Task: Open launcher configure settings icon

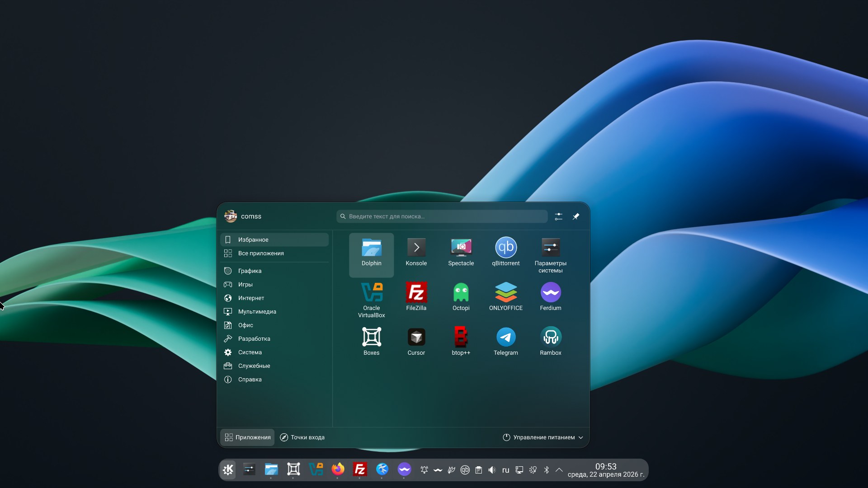Action: [559, 216]
